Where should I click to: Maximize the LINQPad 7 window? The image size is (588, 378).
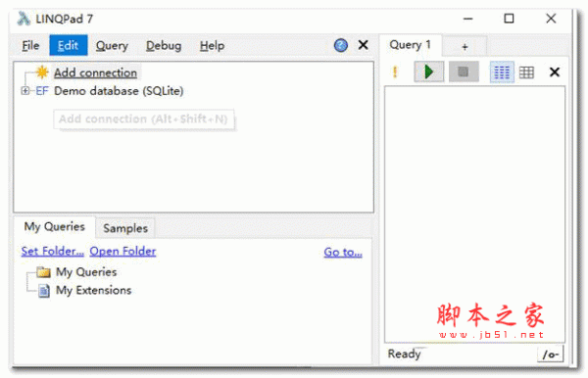tap(509, 19)
